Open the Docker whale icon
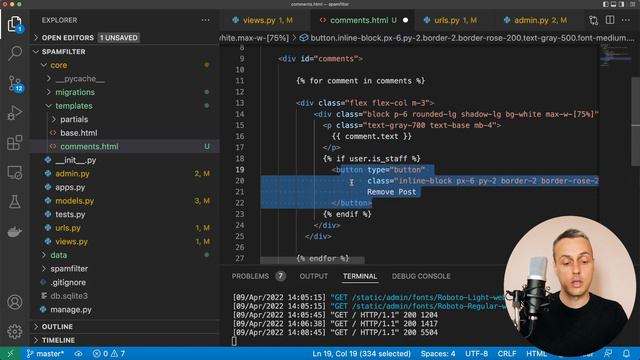640x360 pixels. point(15,232)
